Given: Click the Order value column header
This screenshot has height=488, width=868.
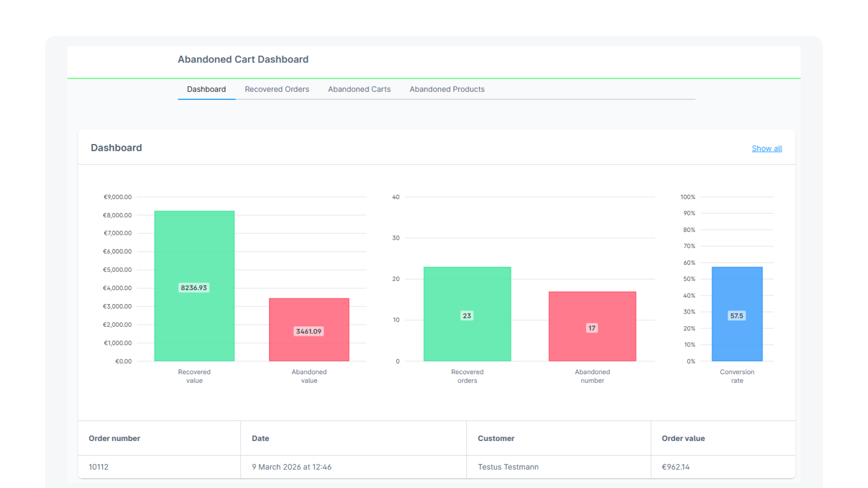Looking at the screenshot, I should pos(683,438).
